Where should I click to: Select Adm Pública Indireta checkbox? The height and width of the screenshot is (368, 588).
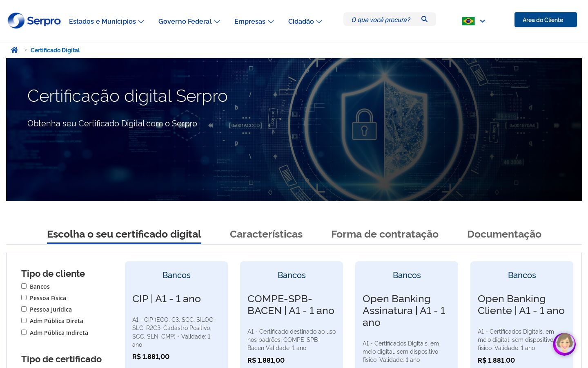pos(24,332)
